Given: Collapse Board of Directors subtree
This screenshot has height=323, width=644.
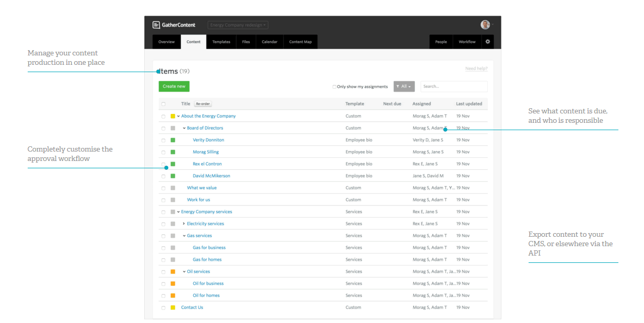Looking at the screenshot, I should click(x=184, y=128).
